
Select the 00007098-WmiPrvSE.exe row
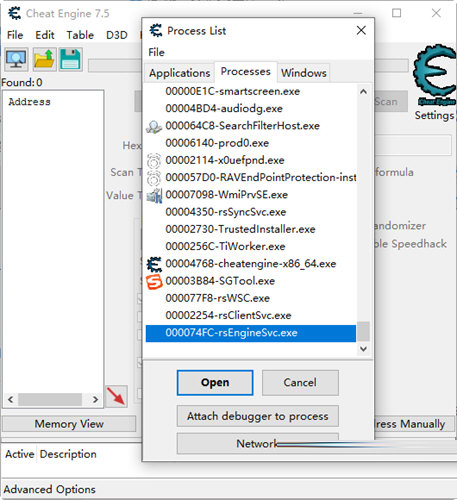251,195
